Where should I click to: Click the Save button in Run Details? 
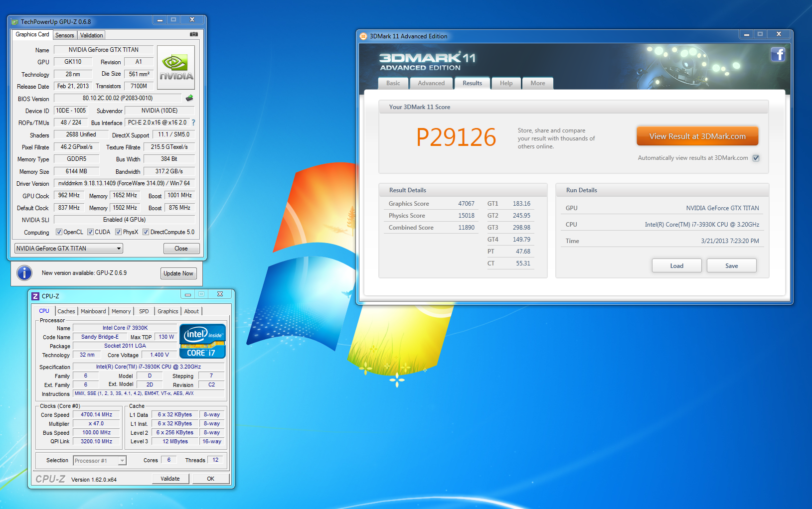click(731, 265)
